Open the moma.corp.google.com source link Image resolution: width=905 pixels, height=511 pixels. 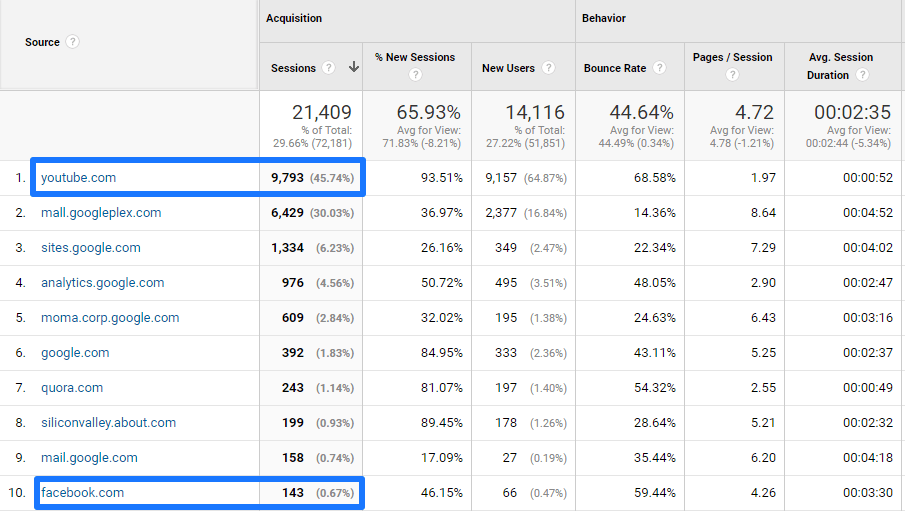point(110,318)
